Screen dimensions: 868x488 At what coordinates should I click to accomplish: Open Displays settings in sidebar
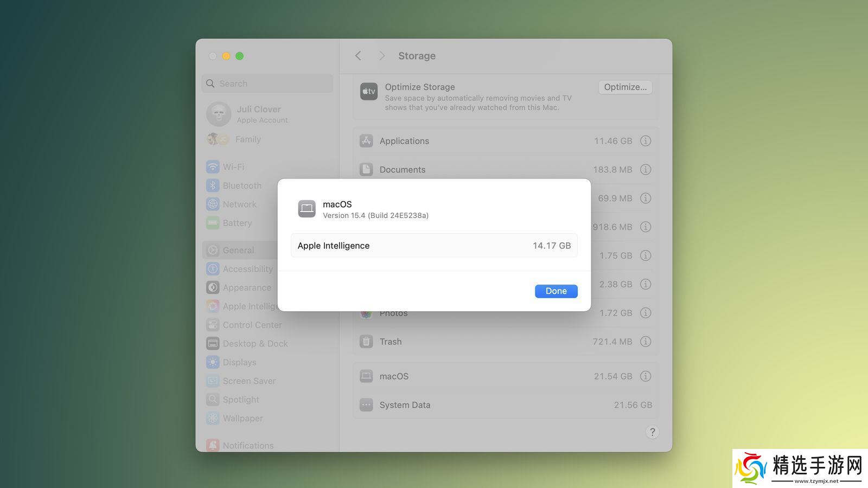point(239,362)
